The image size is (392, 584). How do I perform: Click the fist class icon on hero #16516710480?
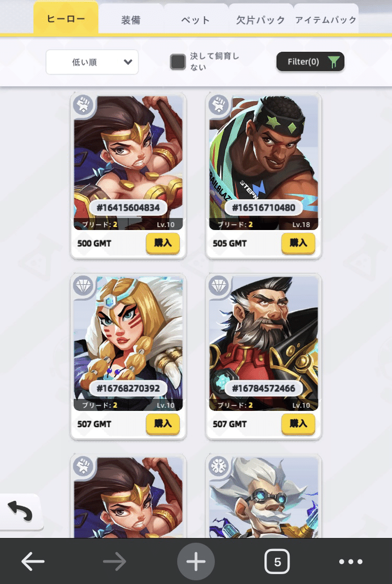(x=218, y=105)
